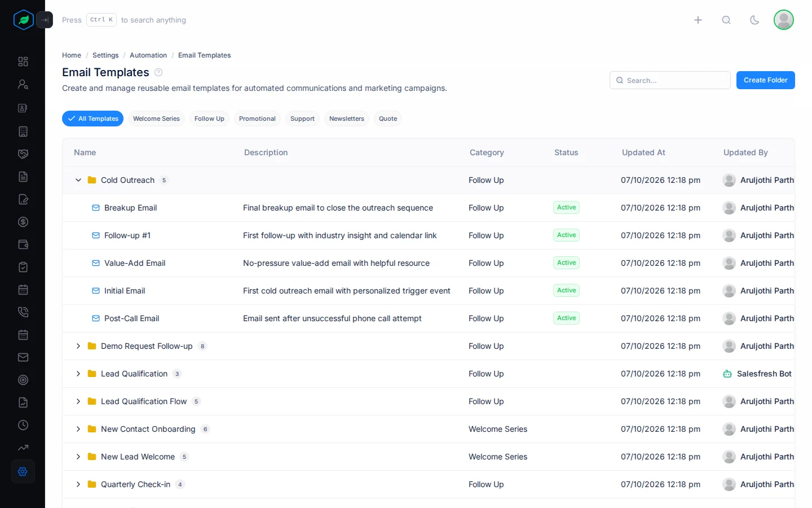Screen dimensions: 812x508
Task: Open the clock history icon in sidebar
Action: [23, 425]
